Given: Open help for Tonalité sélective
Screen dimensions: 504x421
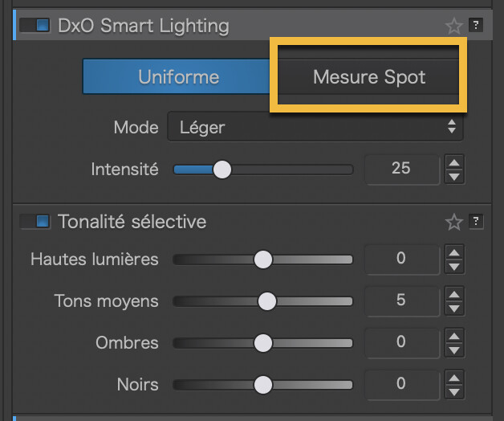Looking at the screenshot, I should 476,222.
